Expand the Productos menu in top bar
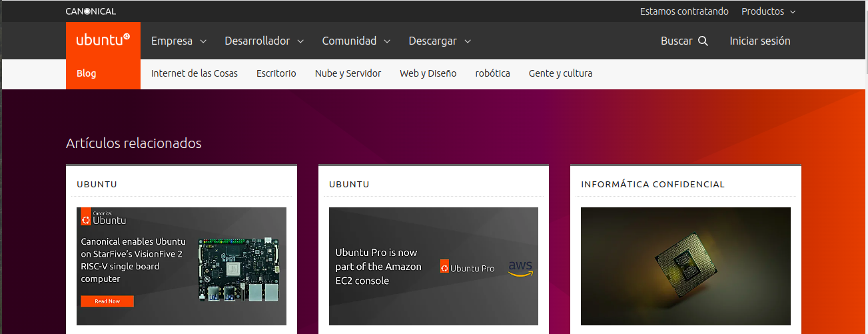868x334 pixels. 768,11
